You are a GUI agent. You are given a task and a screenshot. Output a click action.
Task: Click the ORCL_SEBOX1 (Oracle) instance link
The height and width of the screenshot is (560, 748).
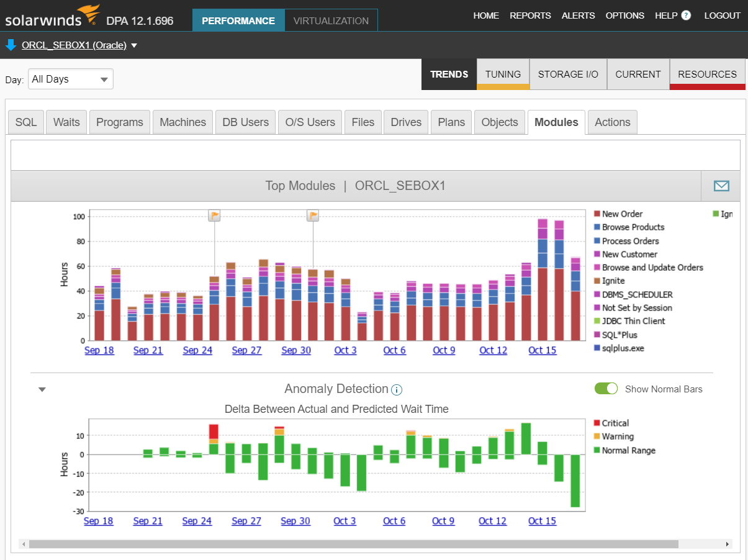pos(74,45)
